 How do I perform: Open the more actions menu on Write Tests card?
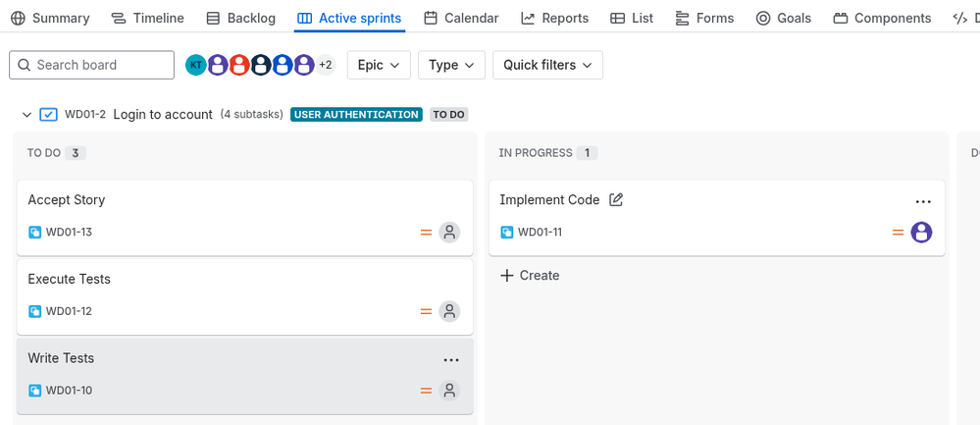point(450,360)
